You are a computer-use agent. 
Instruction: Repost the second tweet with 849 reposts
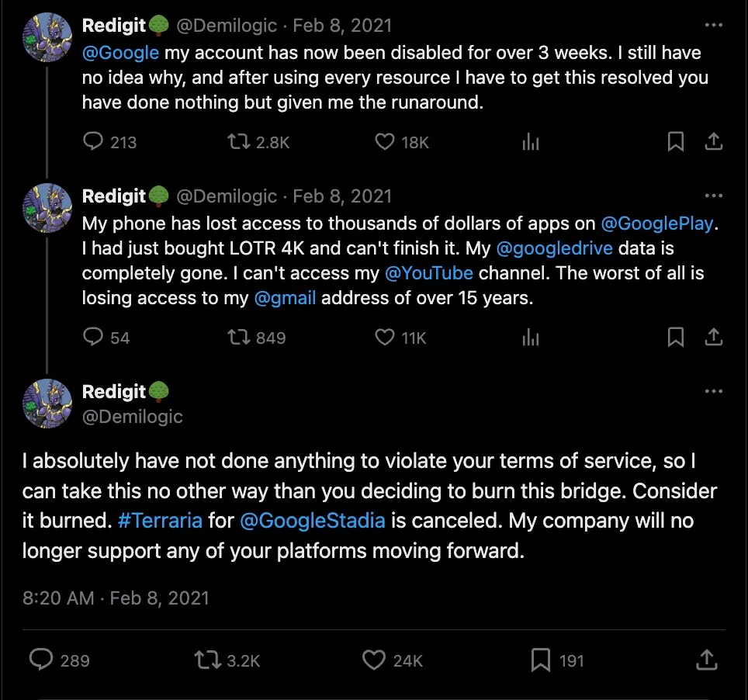point(235,337)
